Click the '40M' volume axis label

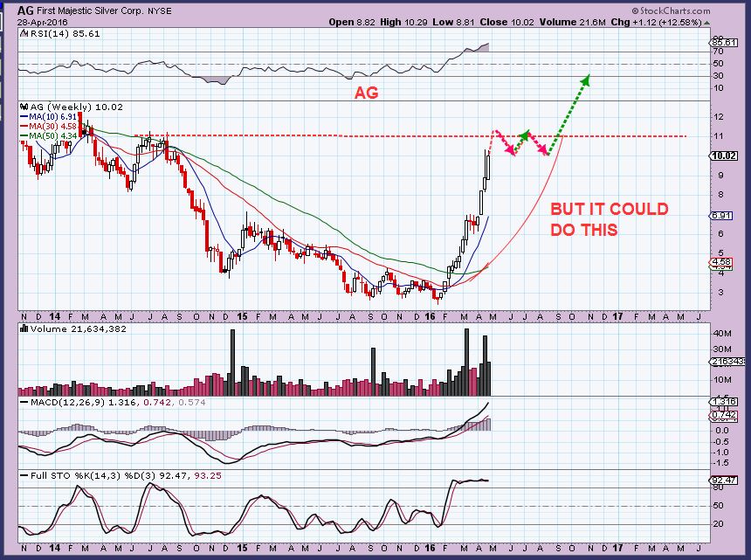(722, 334)
